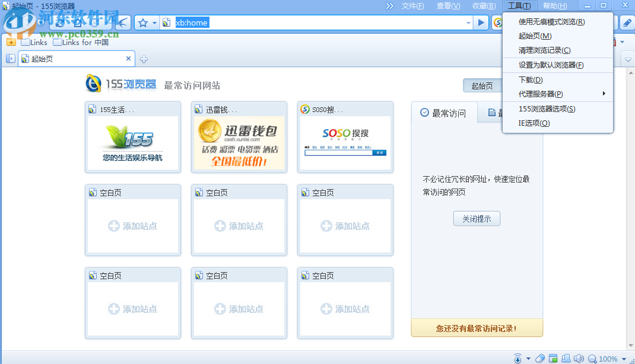Screen dimensions: 635x364
Task: Open the dropdown arrow next to the favorites star
Action: tap(154, 23)
